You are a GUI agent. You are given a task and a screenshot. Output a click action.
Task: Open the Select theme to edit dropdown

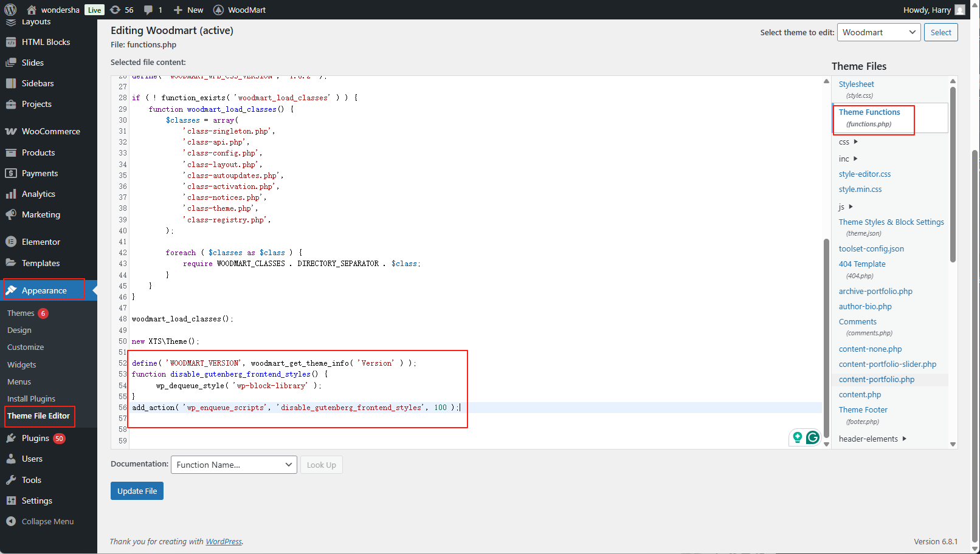878,32
